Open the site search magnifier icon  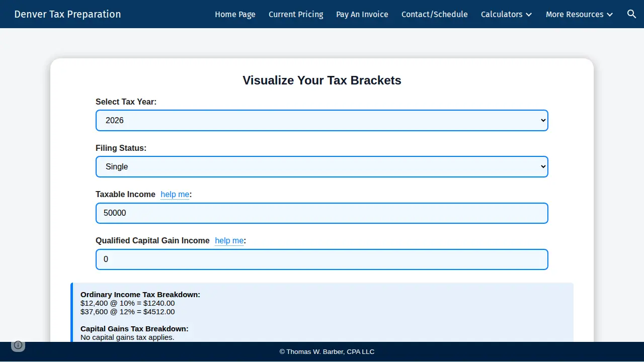(631, 14)
